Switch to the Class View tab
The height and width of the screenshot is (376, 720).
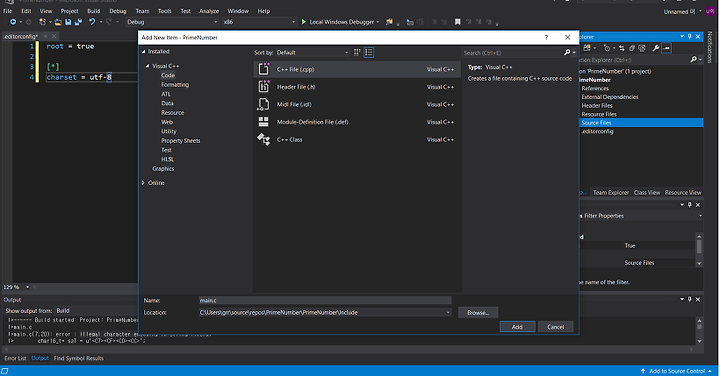tap(647, 193)
